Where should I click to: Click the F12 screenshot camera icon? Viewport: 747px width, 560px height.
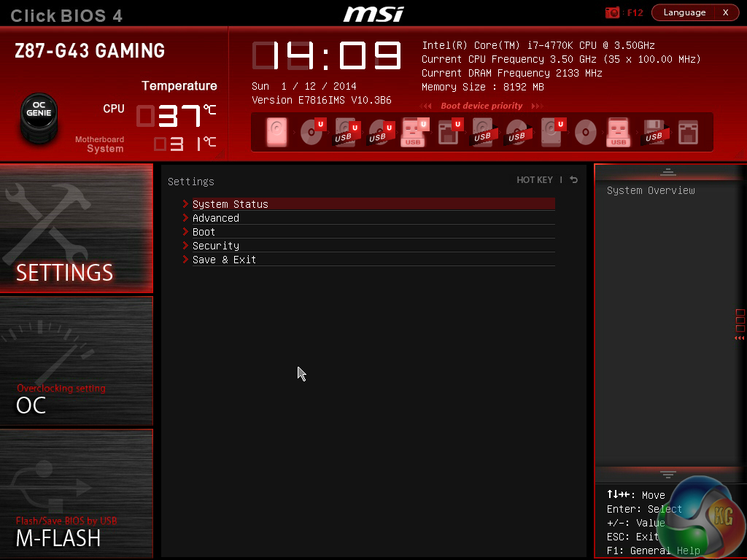(612, 12)
